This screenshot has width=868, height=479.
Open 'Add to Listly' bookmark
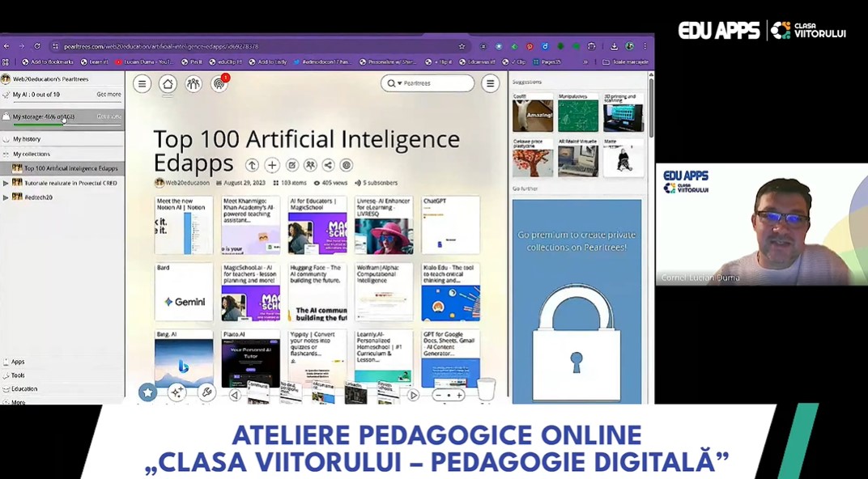[268, 62]
